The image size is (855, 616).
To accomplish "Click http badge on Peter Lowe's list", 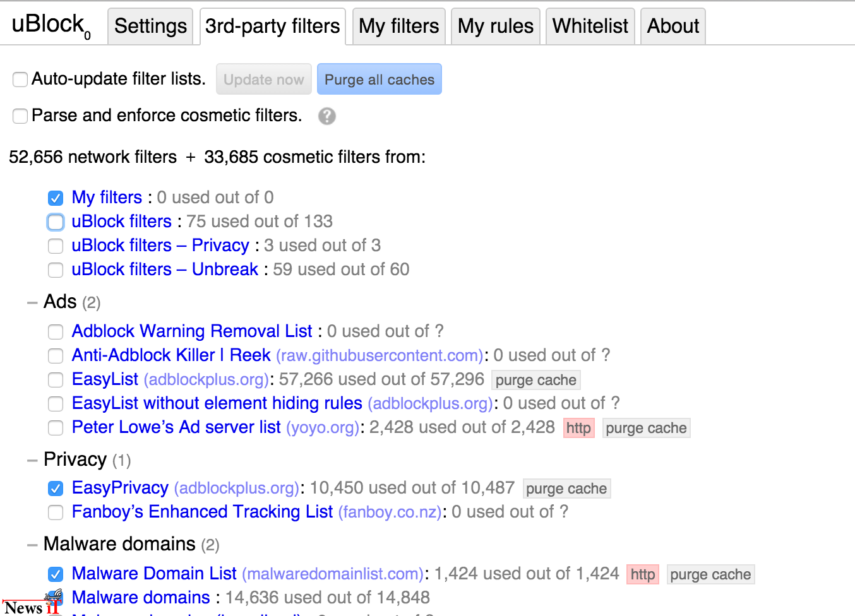I will (578, 428).
